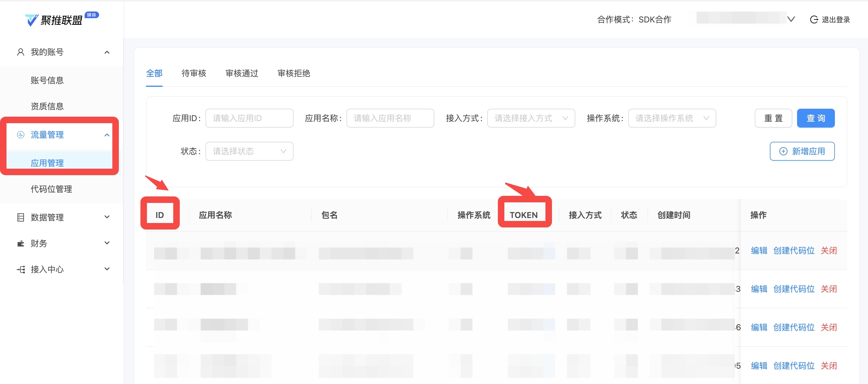Collapse the 流量管理 section chevron
The width and height of the screenshot is (868, 384).
107,135
